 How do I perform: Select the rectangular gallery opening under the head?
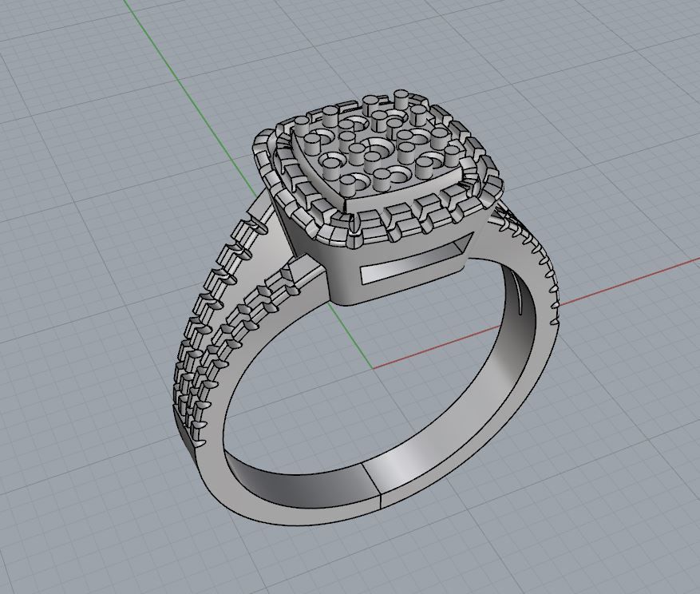(417, 258)
